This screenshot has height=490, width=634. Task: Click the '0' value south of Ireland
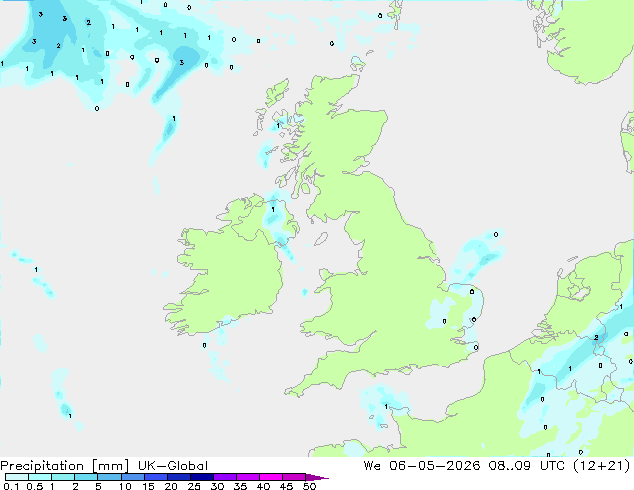pyautogui.click(x=204, y=345)
